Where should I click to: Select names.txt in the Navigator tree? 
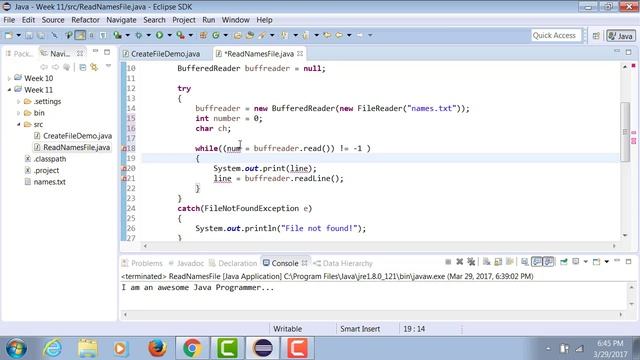point(49,182)
